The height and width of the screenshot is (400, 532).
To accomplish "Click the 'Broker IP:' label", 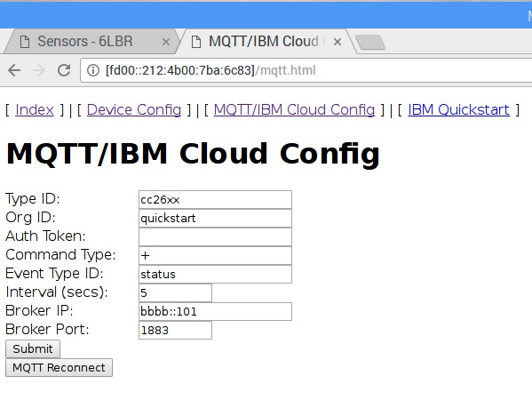I will [39, 311].
